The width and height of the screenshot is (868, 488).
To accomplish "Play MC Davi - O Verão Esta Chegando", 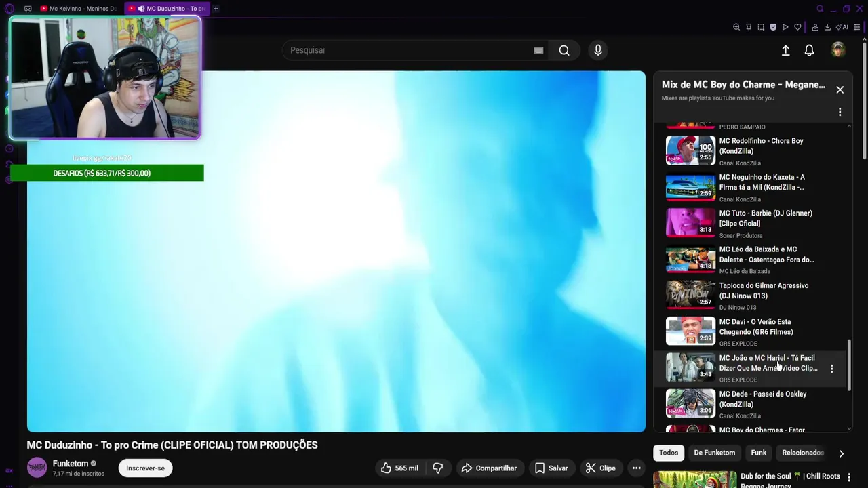I will coord(756,327).
